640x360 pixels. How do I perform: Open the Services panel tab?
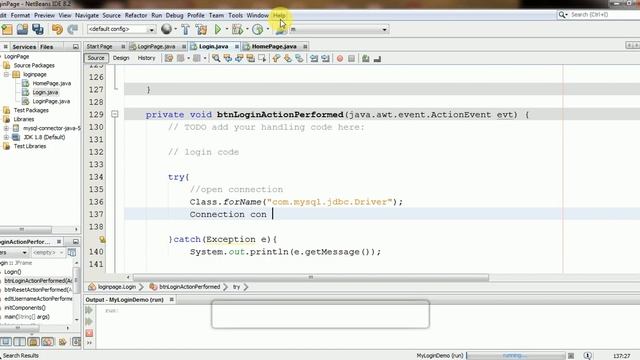tap(24, 47)
